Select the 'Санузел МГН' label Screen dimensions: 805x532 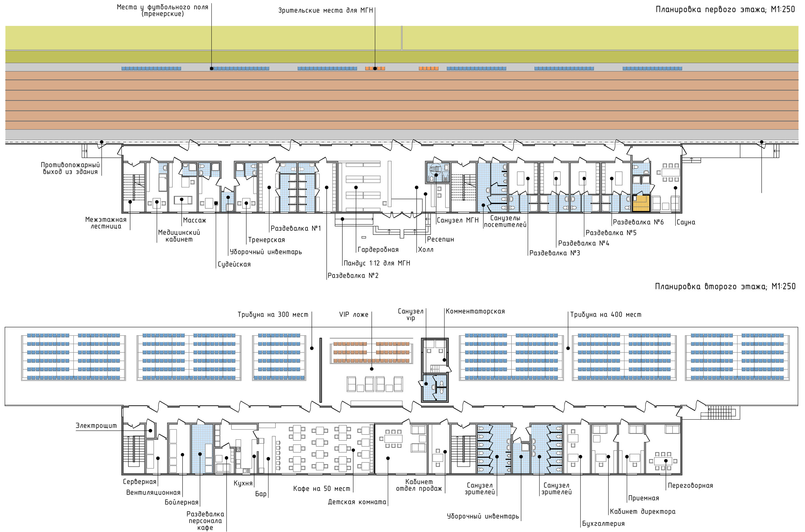457,221
